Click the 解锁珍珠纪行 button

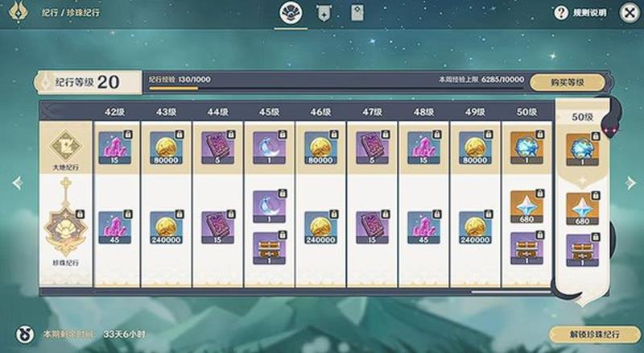tap(594, 334)
